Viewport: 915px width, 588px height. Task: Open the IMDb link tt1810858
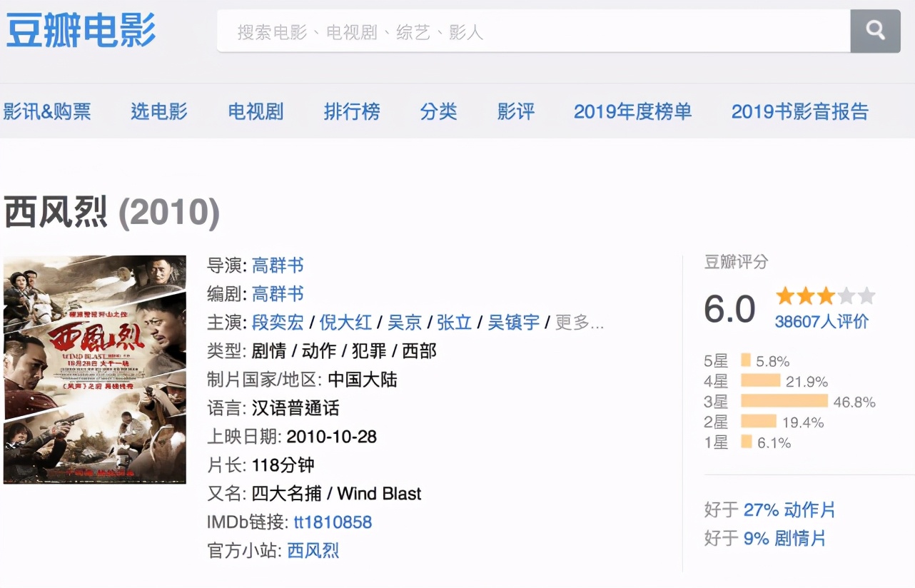tap(333, 522)
